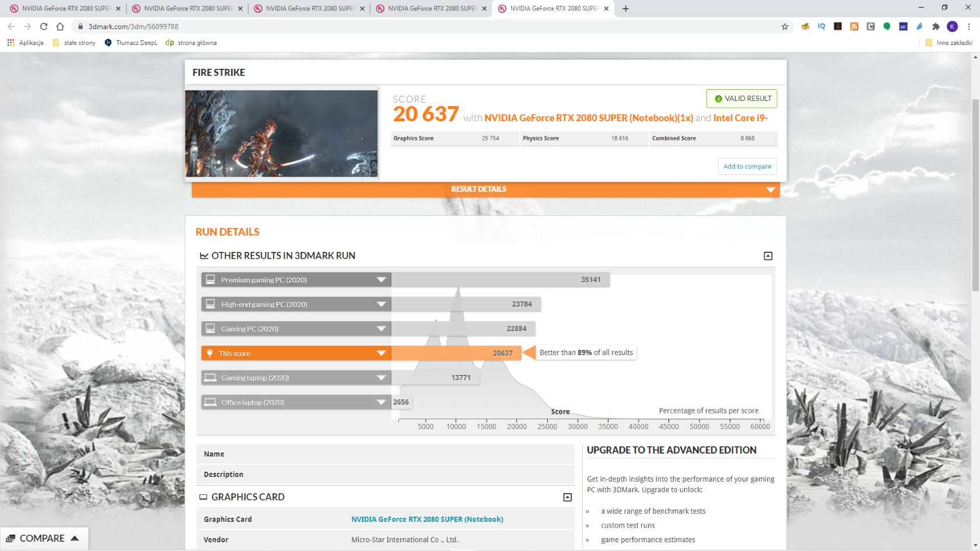Bookmark this page via the star icon

click(785, 26)
